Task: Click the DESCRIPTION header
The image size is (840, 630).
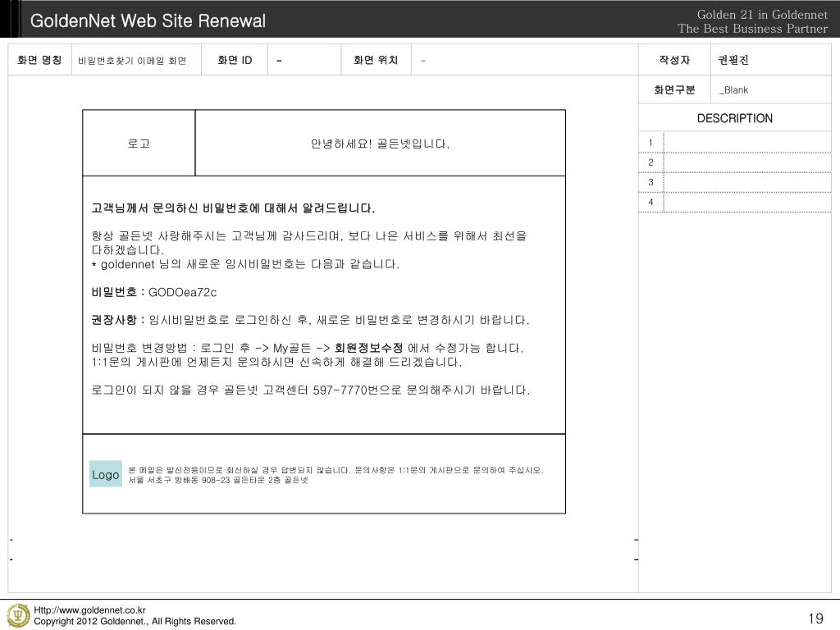Action: pos(734,118)
